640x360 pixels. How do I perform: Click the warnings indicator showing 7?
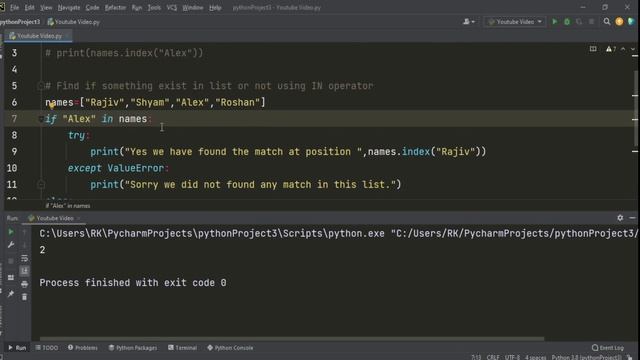coord(611,49)
